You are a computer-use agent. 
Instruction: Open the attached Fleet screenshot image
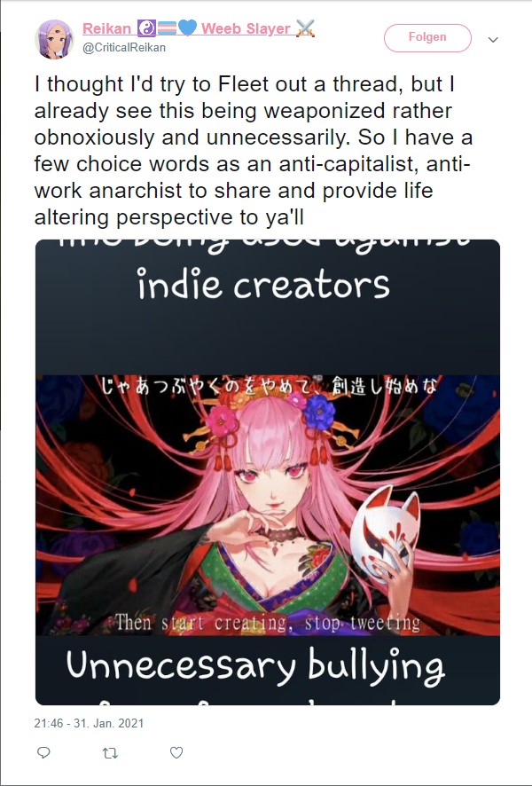pyautogui.click(x=268, y=472)
